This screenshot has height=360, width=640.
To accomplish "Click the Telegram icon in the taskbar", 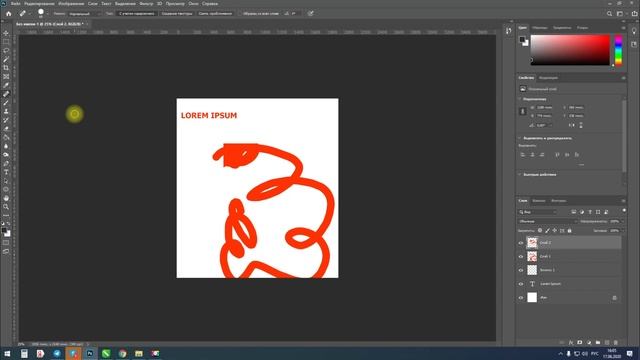I will click(57, 353).
